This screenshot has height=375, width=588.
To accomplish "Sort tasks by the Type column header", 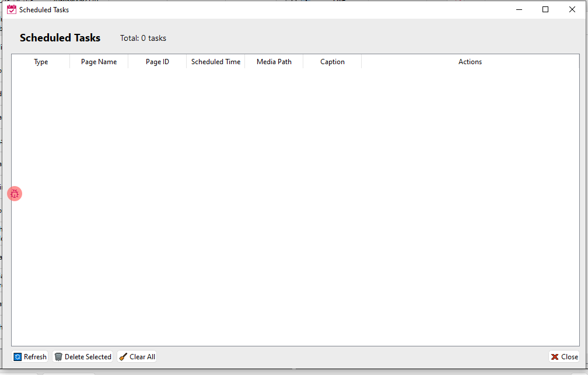I will click(x=41, y=61).
